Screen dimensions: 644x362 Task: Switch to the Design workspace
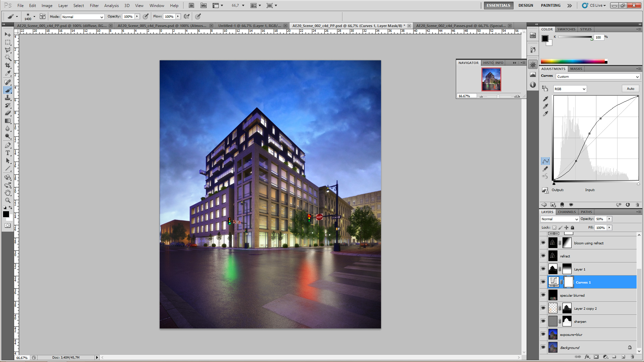[x=525, y=5]
